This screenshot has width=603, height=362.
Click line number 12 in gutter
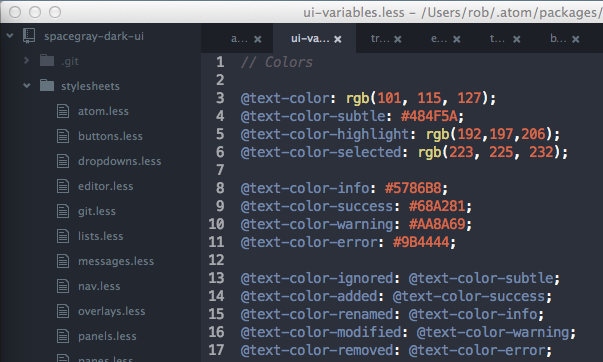(216, 260)
